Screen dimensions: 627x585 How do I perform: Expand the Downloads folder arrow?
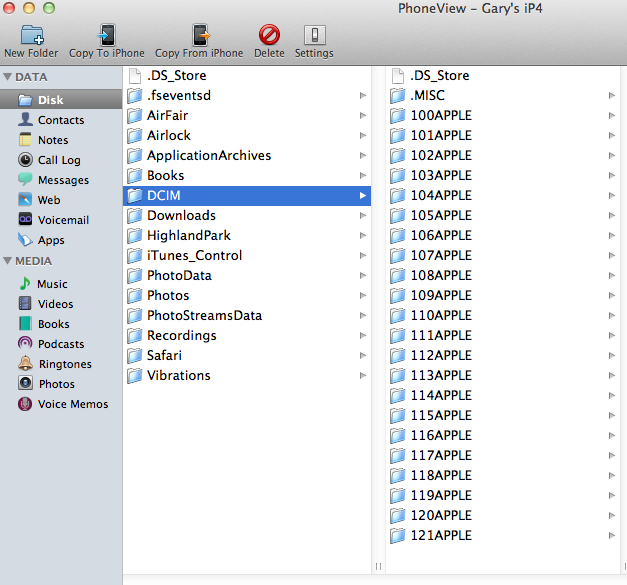point(363,216)
